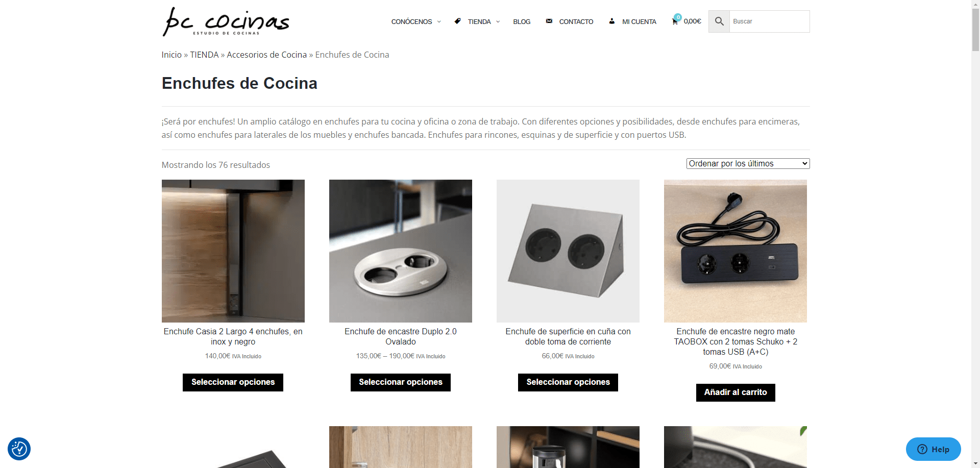The height and width of the screenshot is (468, 980).
Task: Open the Blog menu item
Action: [522, 21]
